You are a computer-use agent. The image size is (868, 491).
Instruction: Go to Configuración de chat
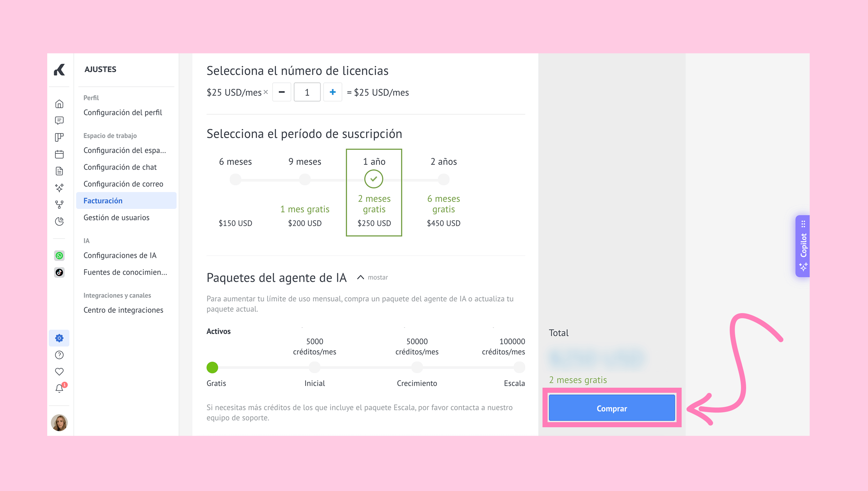tap(120, 167)
